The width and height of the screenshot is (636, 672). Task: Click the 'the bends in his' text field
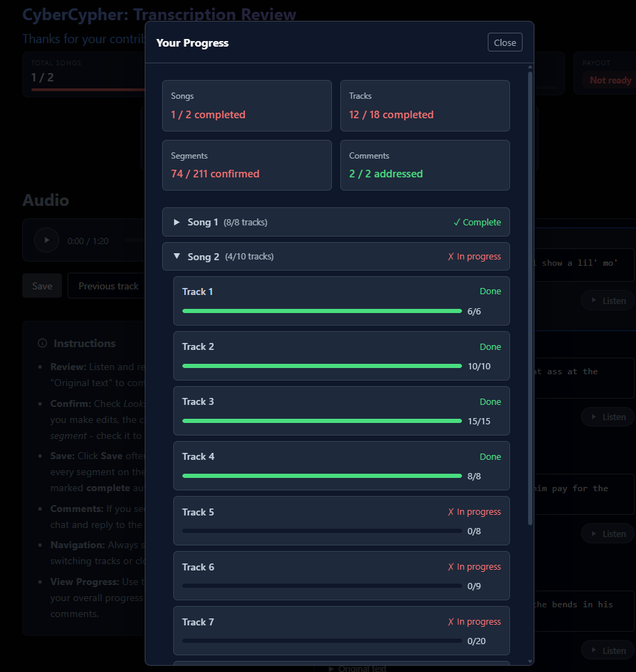584,611
